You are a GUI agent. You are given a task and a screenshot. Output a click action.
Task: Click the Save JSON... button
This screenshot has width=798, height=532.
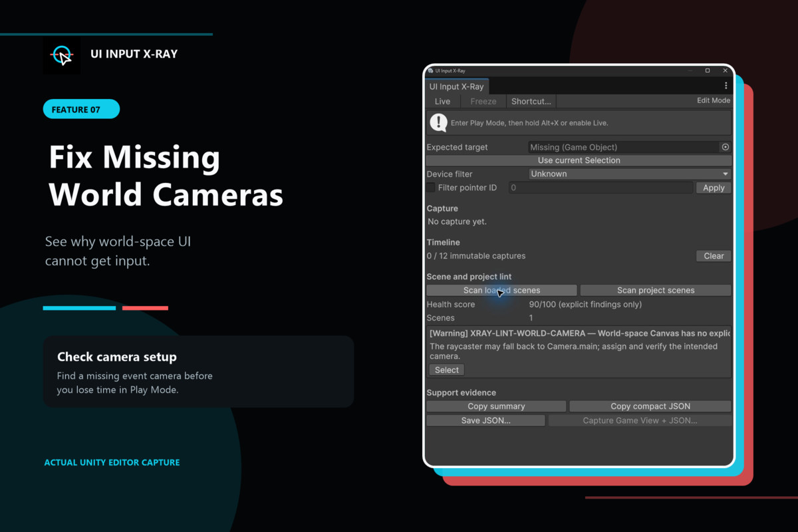point(485,420)
